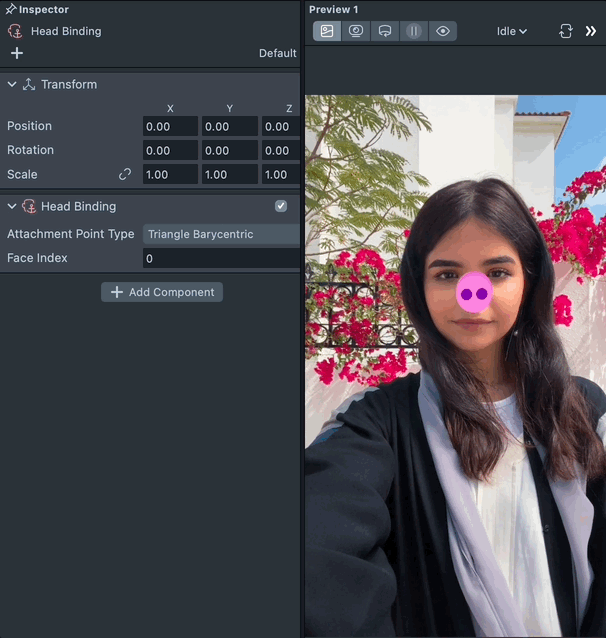Click the image preview source icon
This screenshot has width=606, height=638.
[327, 31]
